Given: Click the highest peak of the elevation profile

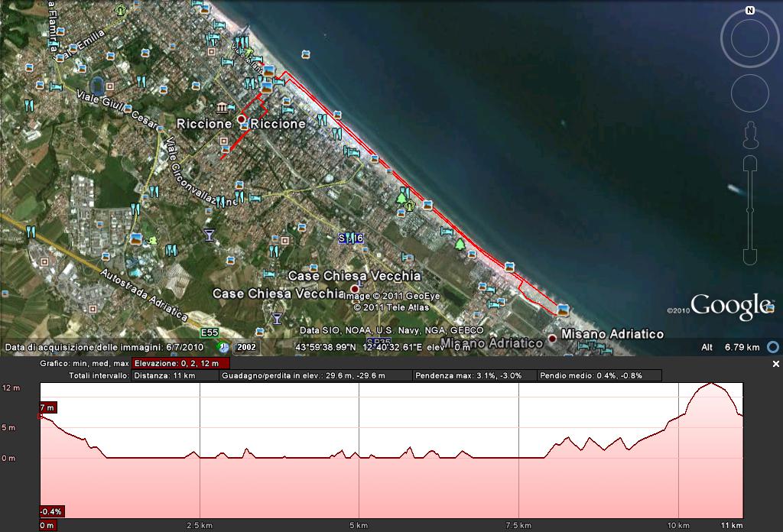Looking at the screenshot, I should point(711,383).
